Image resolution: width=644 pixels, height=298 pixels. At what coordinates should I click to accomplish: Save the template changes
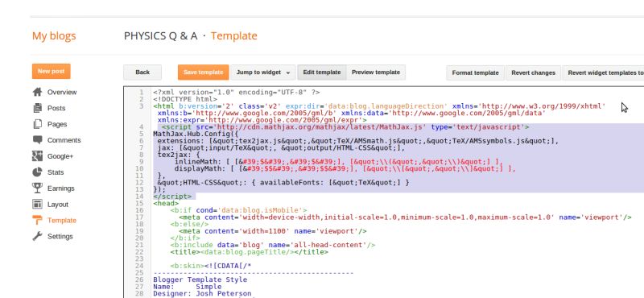(204, 72)
